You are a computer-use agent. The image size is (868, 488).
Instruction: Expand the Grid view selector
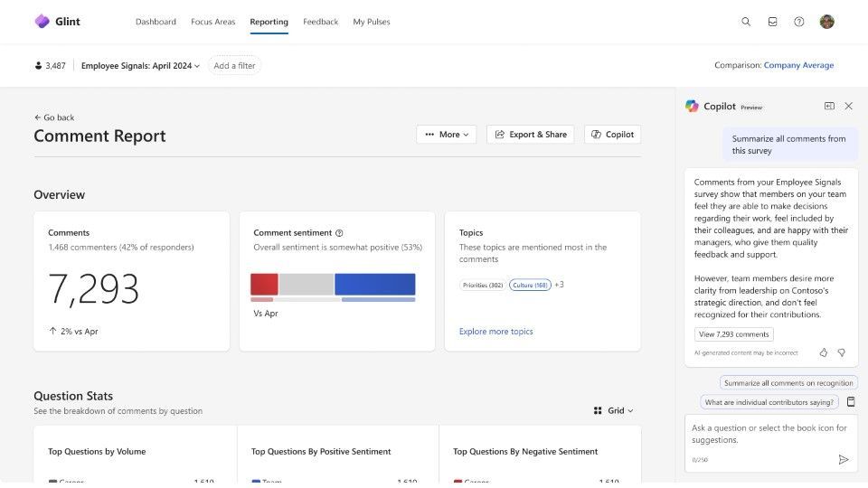(614, 410)
